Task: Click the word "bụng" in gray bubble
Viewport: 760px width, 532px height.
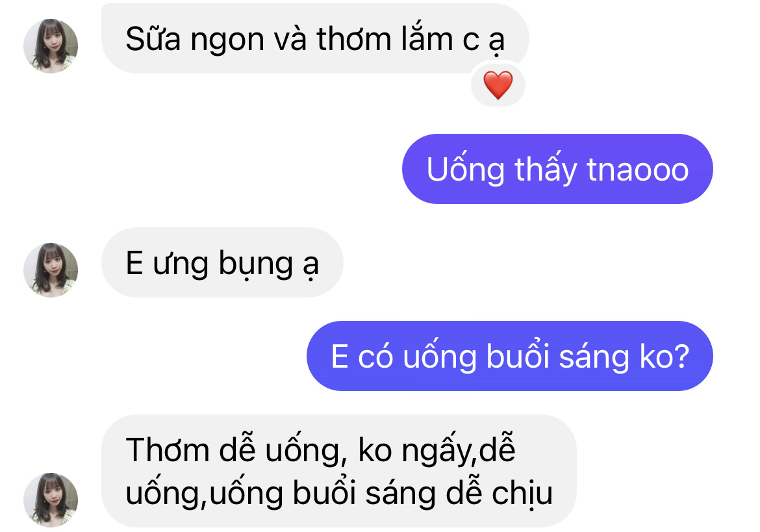Action: click(256, 264)
